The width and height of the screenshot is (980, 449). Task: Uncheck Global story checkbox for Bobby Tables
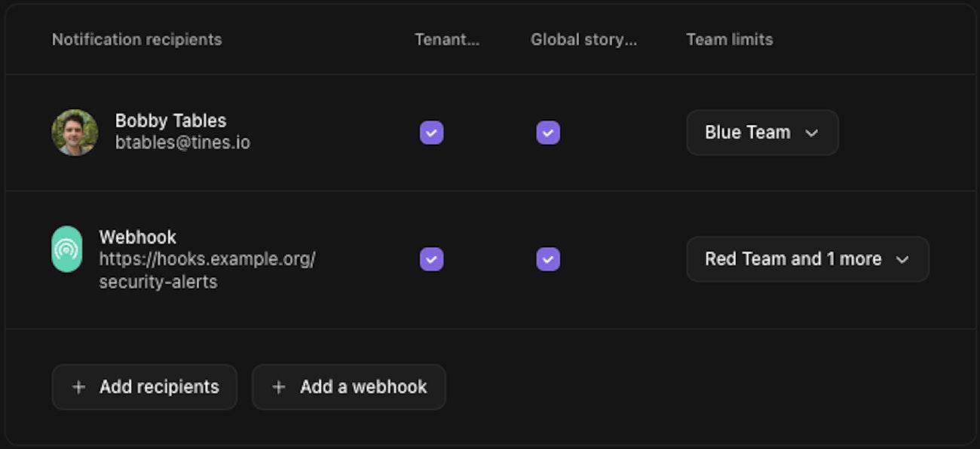coord(548,133)
